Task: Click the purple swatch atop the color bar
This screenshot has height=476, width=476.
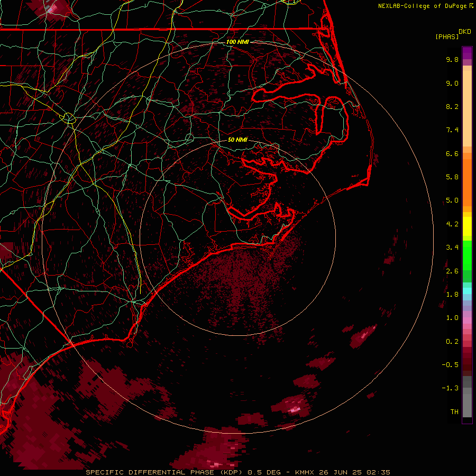Action: click(467, 53)
